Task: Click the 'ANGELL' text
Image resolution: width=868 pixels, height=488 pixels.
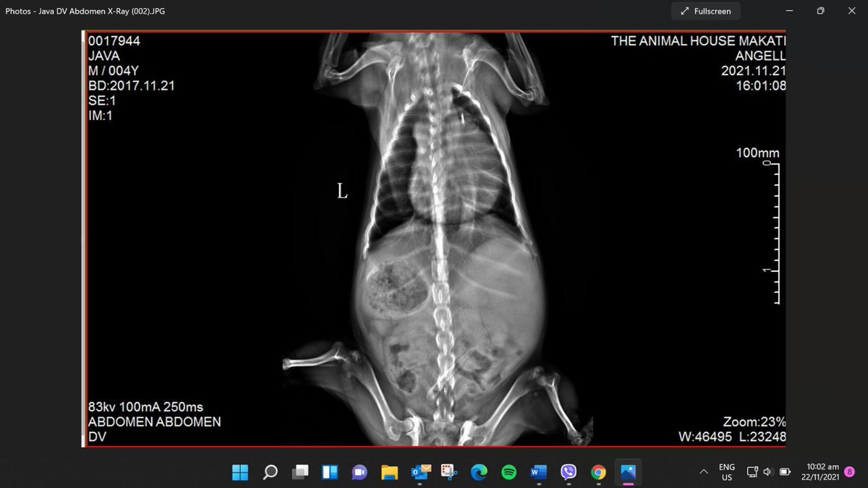Action: [x=760, y=56]
